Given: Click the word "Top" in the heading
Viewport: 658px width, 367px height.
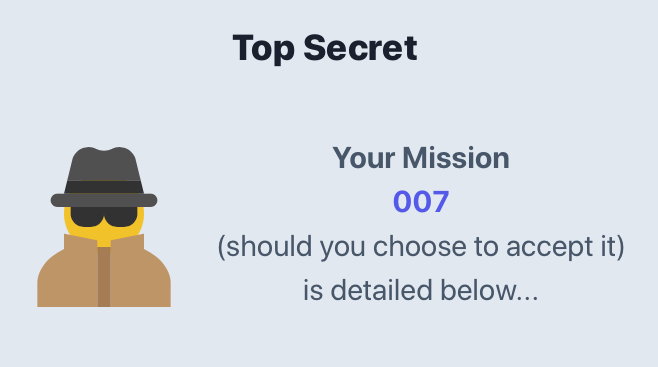Looking at the screenshot, I should pos(263,49).
